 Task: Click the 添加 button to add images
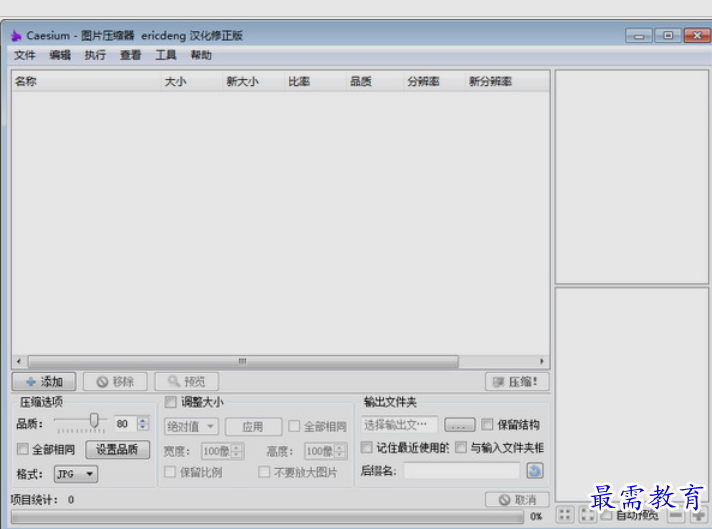click(x=44, y=381)
